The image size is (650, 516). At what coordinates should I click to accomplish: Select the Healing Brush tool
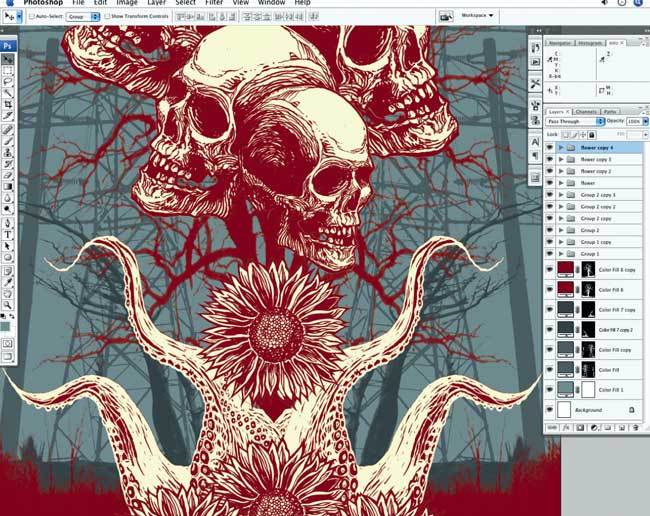click(8, 130)
